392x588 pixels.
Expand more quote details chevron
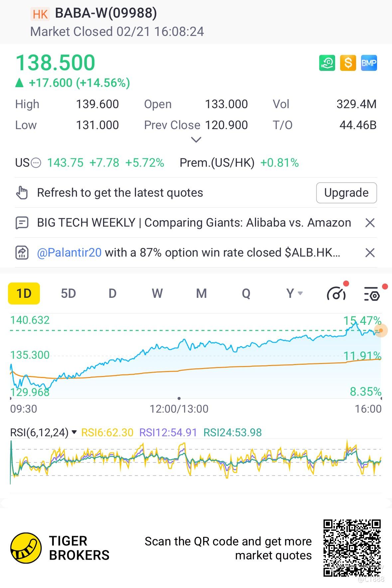tap(196, 139)
